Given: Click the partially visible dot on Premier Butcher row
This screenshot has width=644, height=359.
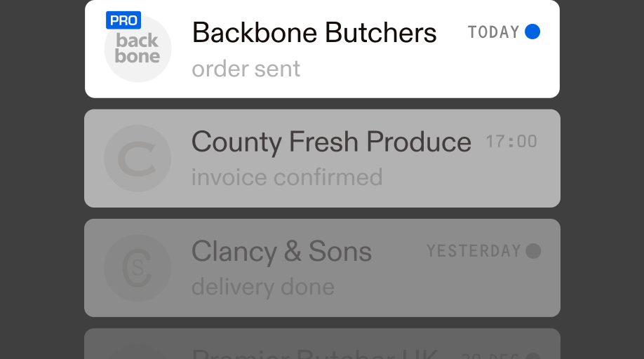Looking at the screenshot, I should coord(533,355).
